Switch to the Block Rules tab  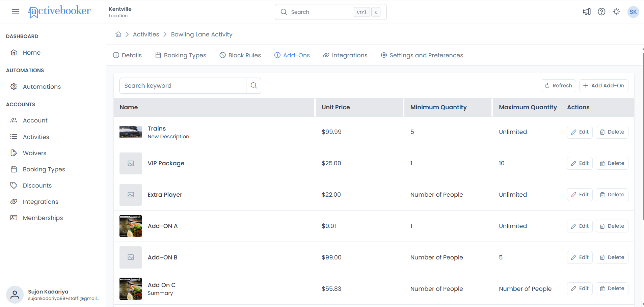(240, 55)
